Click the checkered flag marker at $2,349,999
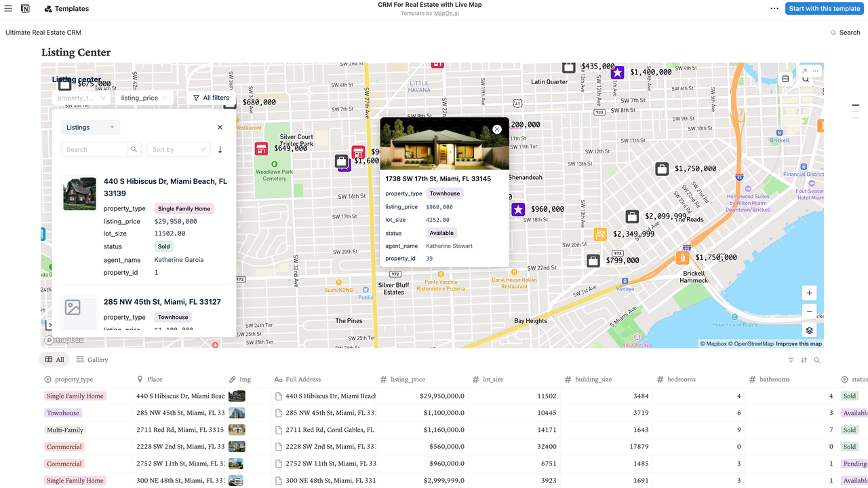This screenshot has width=868, height=488. point(600,234)
